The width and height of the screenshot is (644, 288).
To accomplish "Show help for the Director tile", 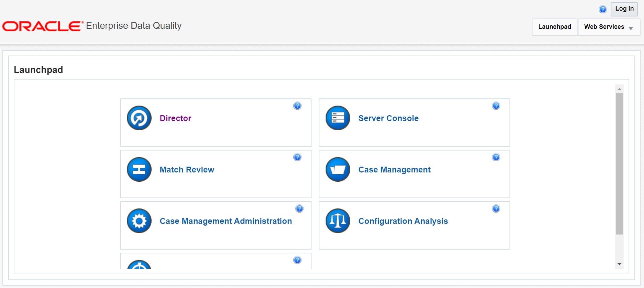I will 297,106.
